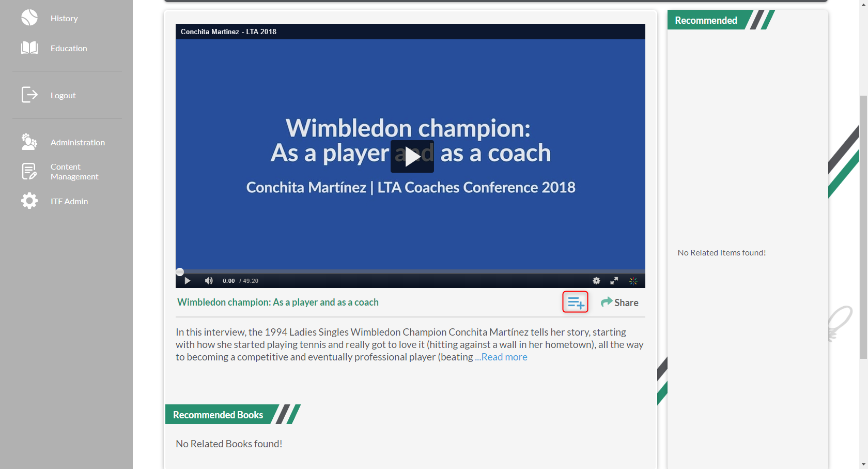The width and height of the screenshot is (868, 469).
Task: Click the Recommended Books header
Action: click(218, 415)
